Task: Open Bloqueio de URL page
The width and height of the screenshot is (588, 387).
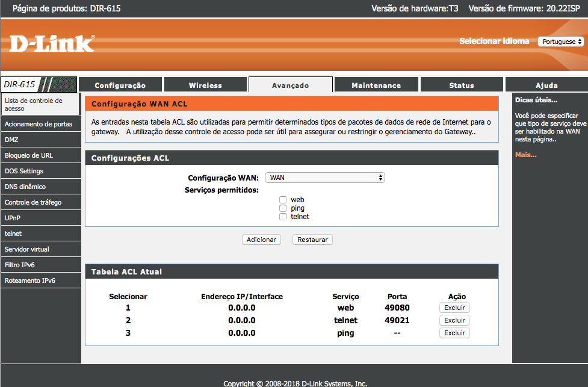Action: (41, 155)
